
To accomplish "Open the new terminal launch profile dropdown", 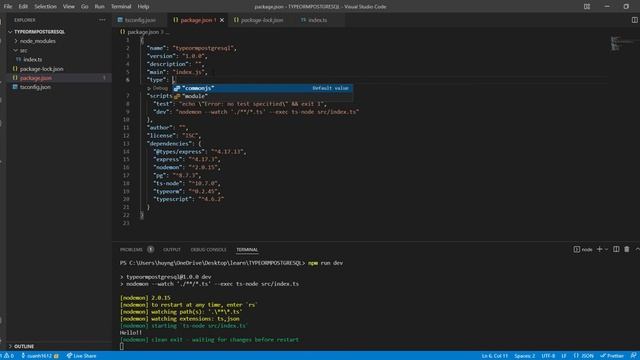I will pyautogui.click(x=606, y=249).
